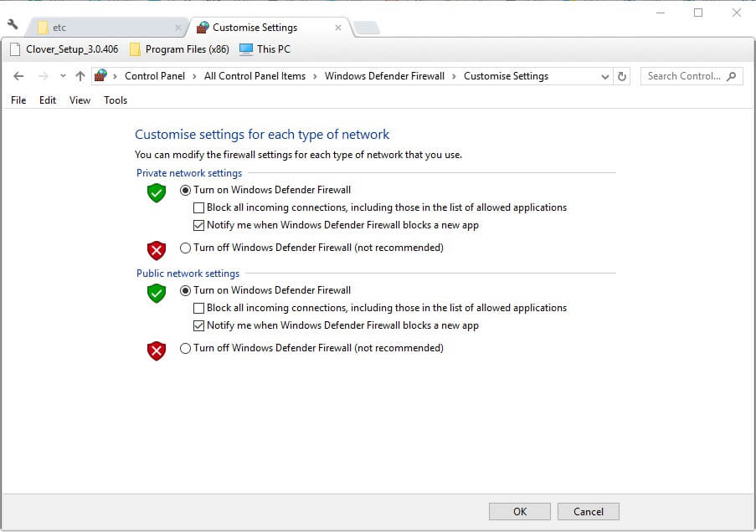This screenshot has height=532, width=756.
Task: Open the Clover_Setup_3.0.406 bookmark
Action: pyautogui.click(x=64, y=49)
